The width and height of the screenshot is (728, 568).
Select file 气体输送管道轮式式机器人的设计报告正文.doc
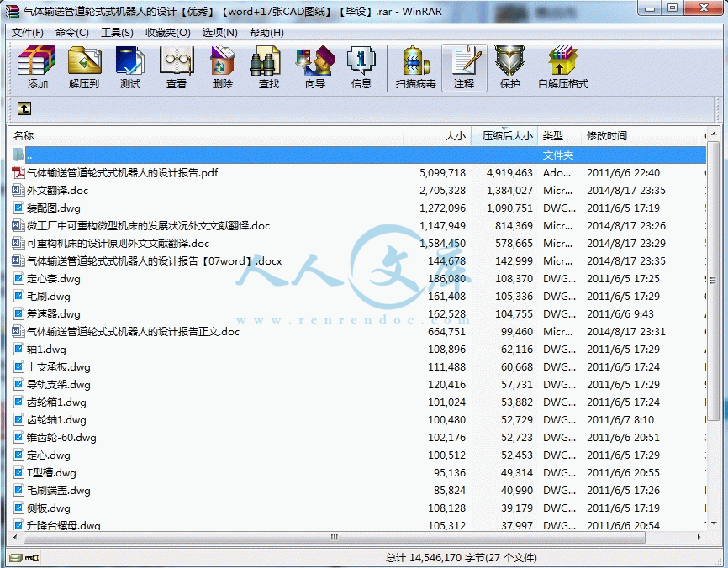(134, 331)
